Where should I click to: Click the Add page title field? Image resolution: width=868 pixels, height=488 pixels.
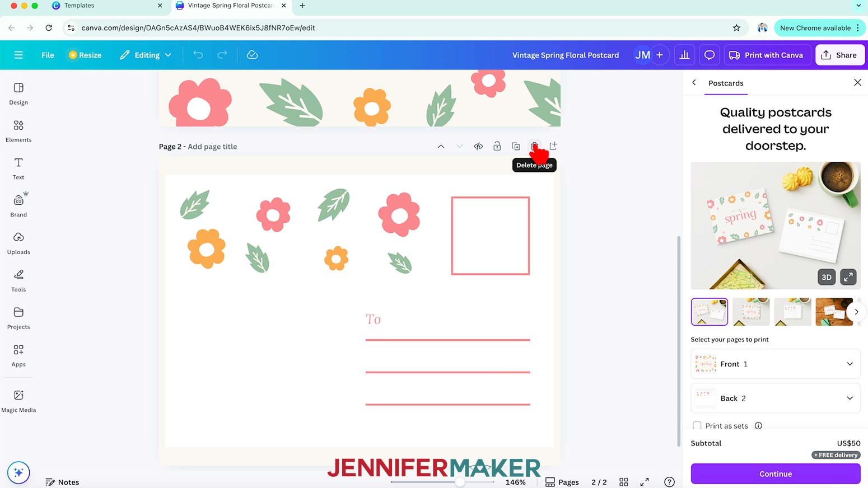click(212, 147)
